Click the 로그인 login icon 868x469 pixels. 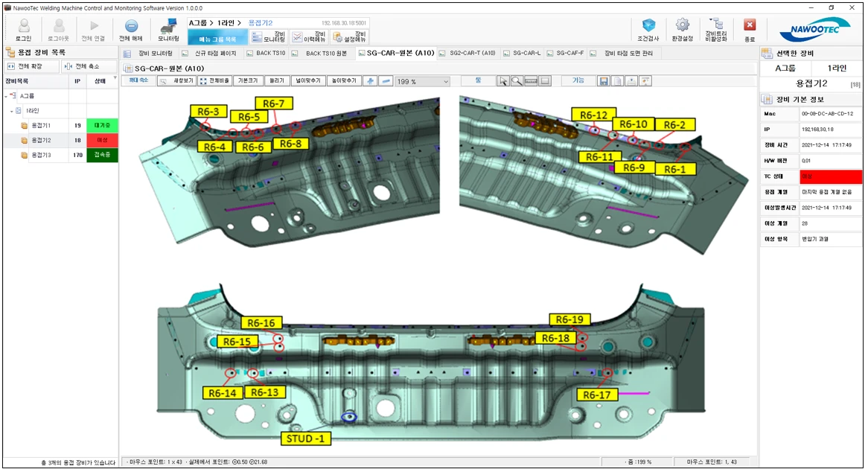(x=23, y=27)
